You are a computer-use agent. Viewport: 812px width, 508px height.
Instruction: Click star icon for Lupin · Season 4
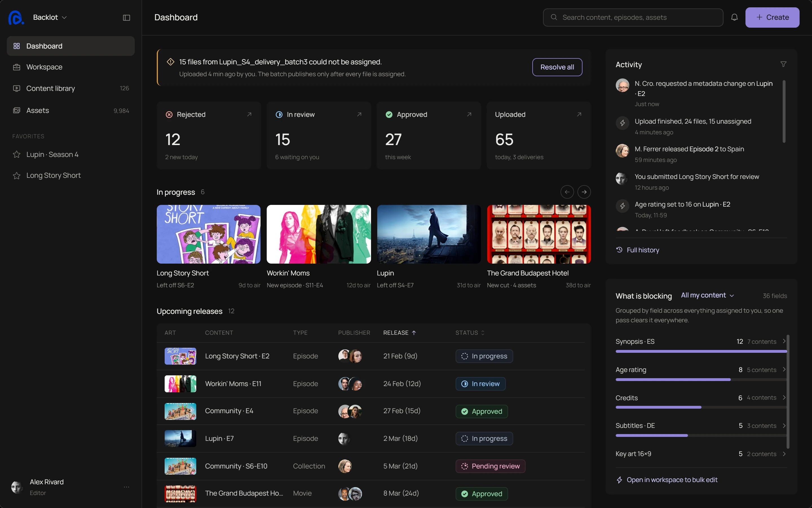pos(16,155)
